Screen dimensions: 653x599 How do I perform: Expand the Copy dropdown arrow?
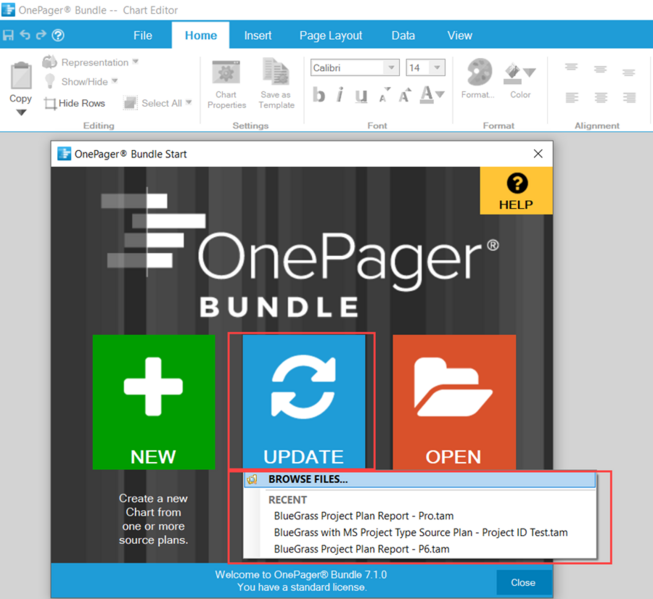[21, 112]
